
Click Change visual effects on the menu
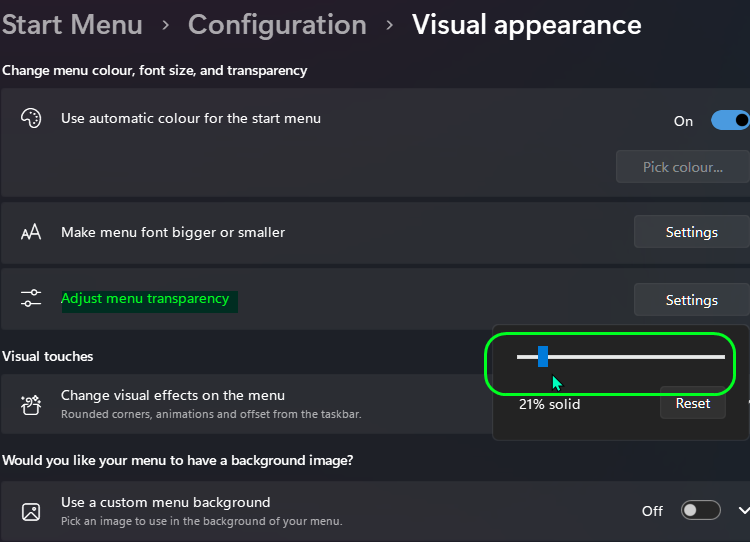click(173, 395)
